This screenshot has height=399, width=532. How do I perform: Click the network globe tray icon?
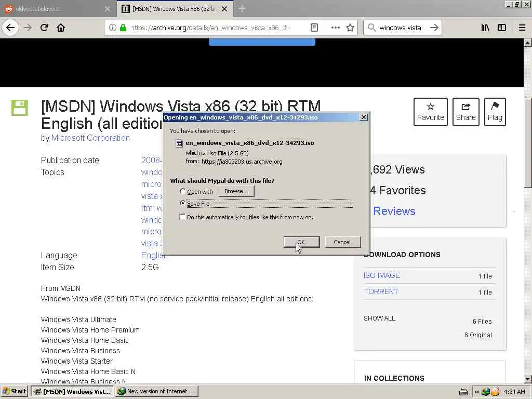tap(486, 392)
